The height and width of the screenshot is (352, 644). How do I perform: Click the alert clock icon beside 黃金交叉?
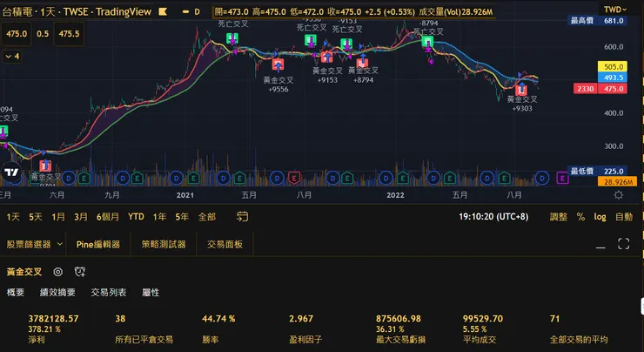[80, 271]
